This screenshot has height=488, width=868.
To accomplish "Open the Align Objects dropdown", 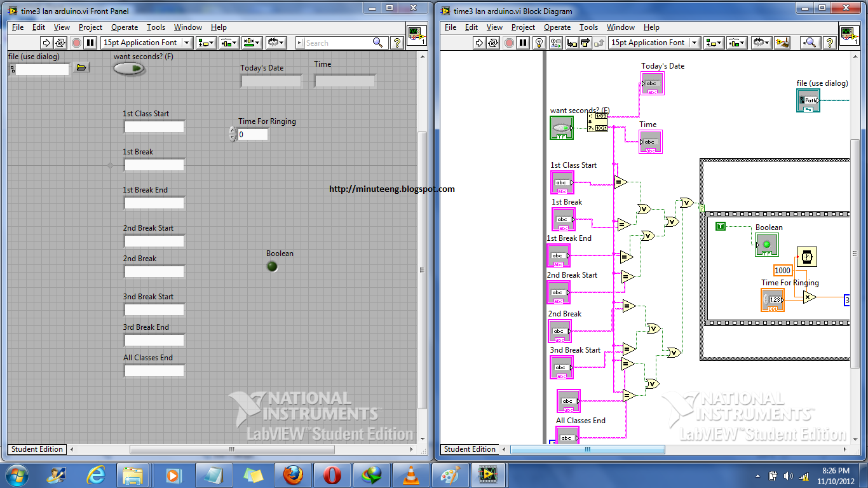I will (x=204, y=43).
